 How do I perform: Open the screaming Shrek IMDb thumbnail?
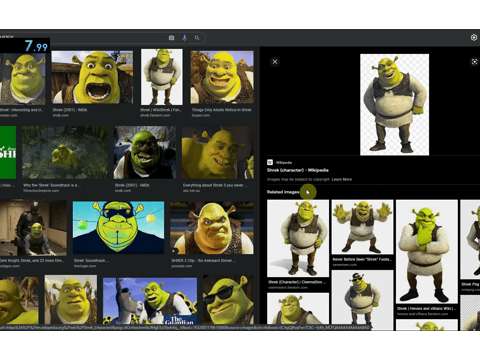[x=92, y=77]
